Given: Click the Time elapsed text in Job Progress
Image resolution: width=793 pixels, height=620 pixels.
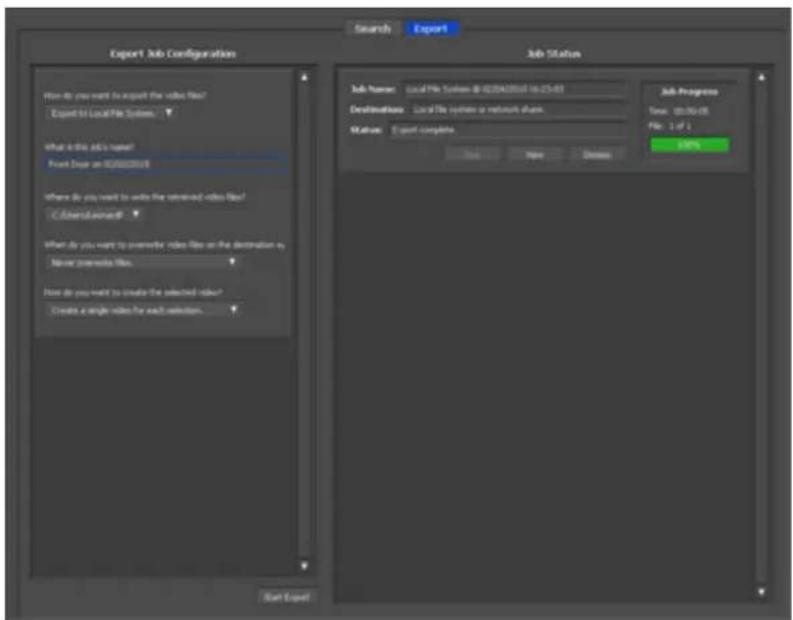Looking at the screenshot, I should [679, 110].
